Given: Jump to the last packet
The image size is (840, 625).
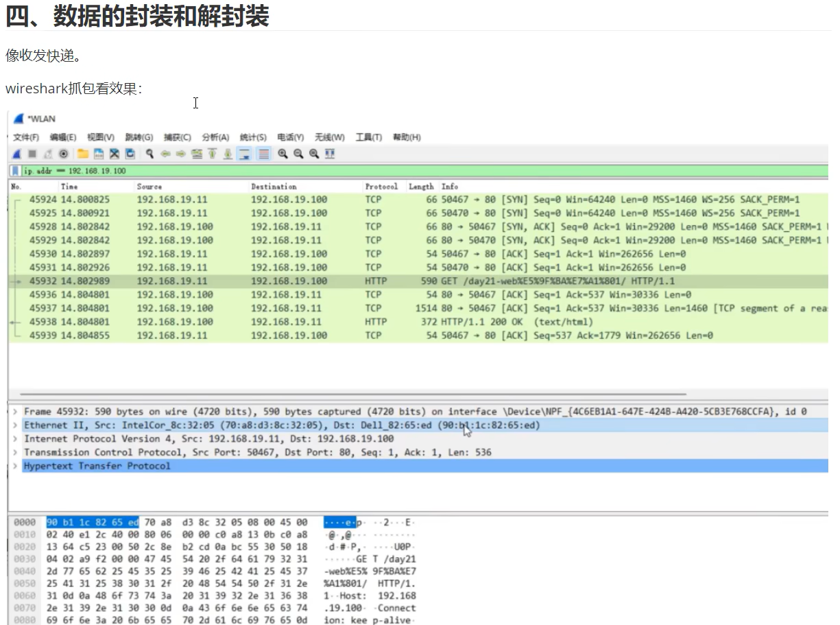Looking at the screenshot, I should (228, 154).
